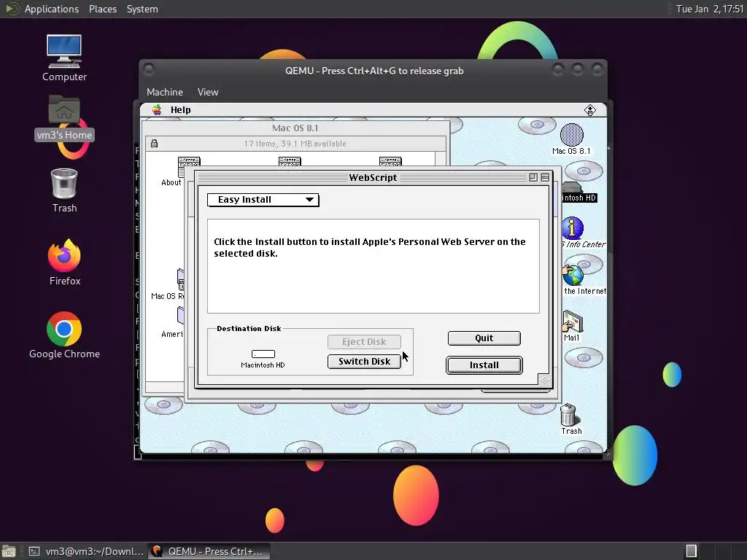
Task: Select the Mac OS 8.1 CD icon
Action: [x=571, y=135]
